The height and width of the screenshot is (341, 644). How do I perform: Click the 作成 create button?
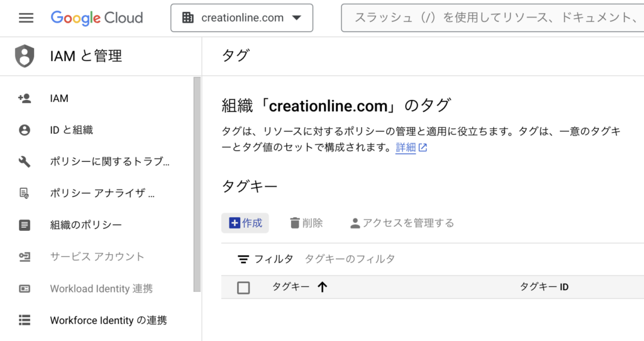pos(245,223)
